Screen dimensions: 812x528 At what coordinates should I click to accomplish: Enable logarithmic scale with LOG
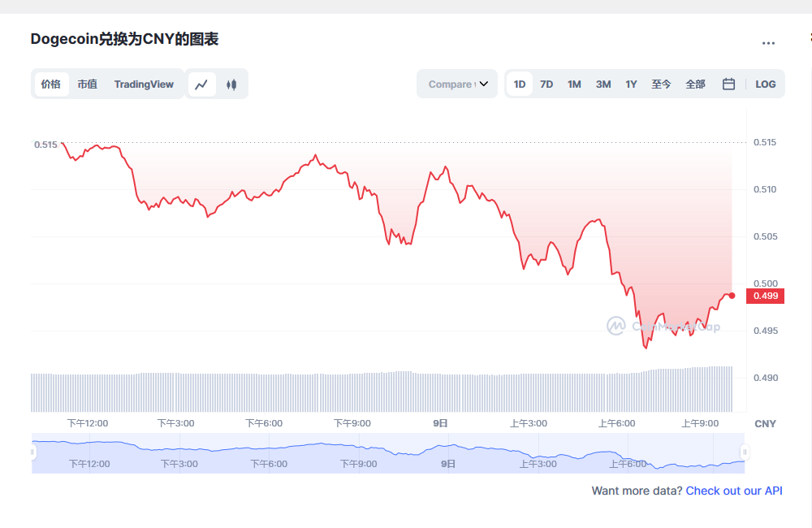click(x=765, y=84)
